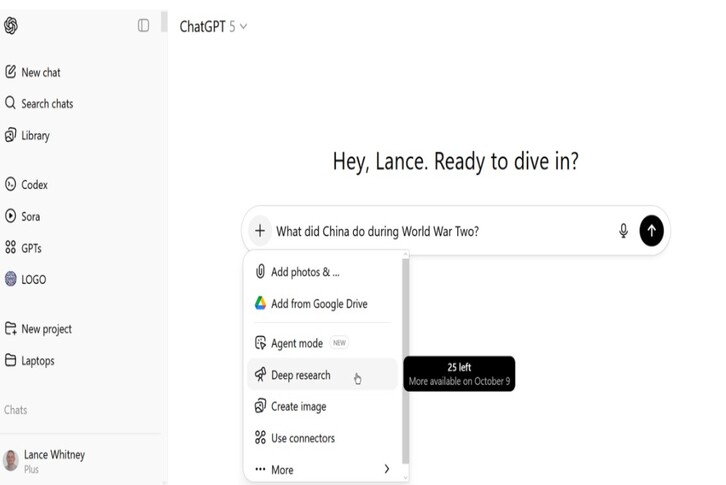Start voice dictation with microphone icon
Image resolution: width=726 pixels, height=485 pixels.
(624, 231)
